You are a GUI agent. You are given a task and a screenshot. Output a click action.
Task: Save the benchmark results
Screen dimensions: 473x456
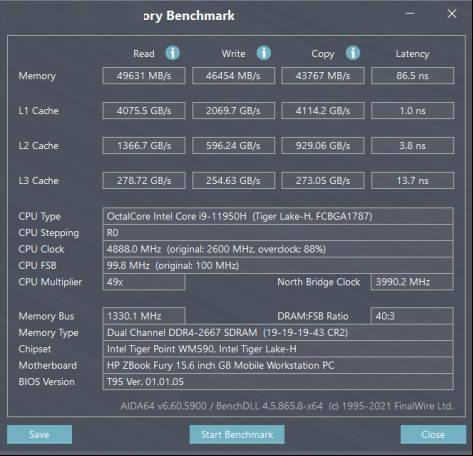coord(39,434)
